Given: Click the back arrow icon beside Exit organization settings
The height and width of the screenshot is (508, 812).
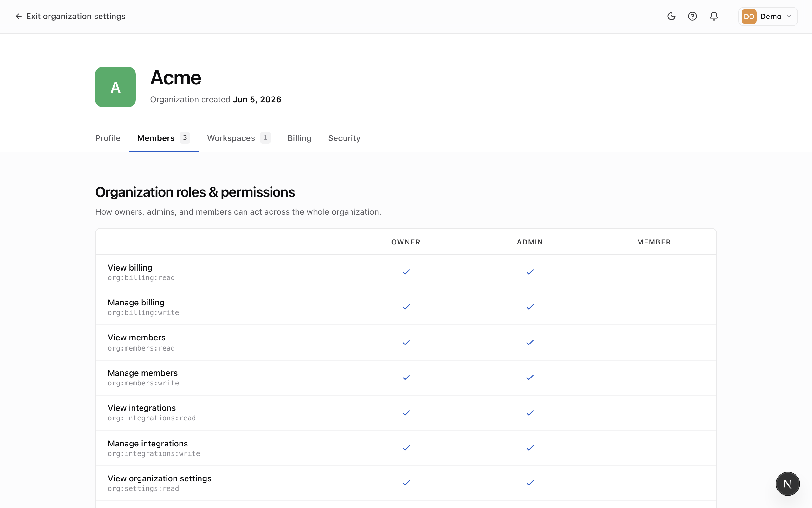Looking at the screenshot, I should point(18,16).
